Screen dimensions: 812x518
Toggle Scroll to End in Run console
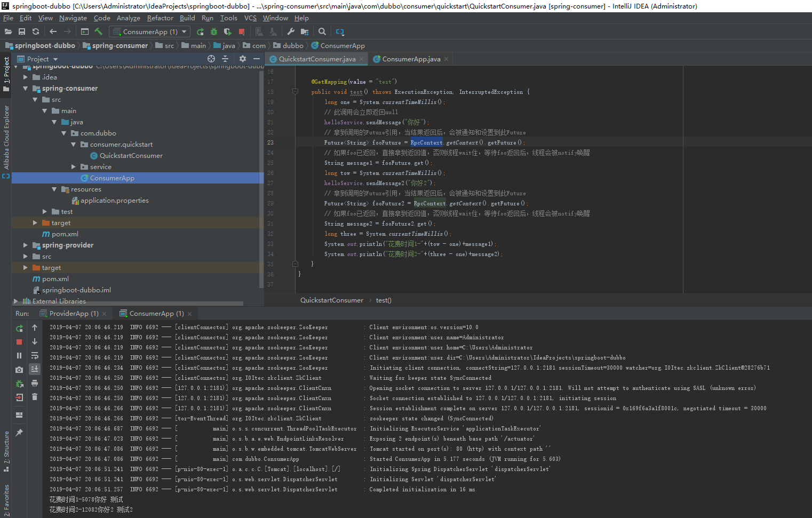35,369
